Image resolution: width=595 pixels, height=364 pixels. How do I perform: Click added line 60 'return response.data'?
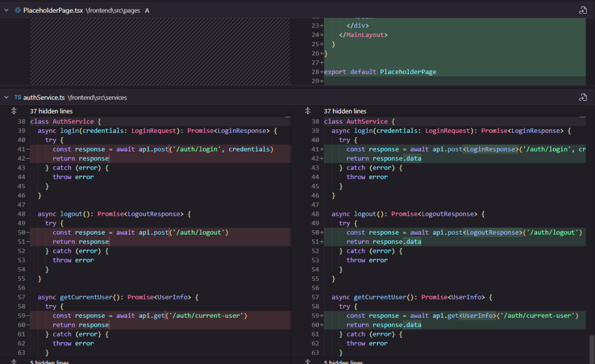(455, 325)
